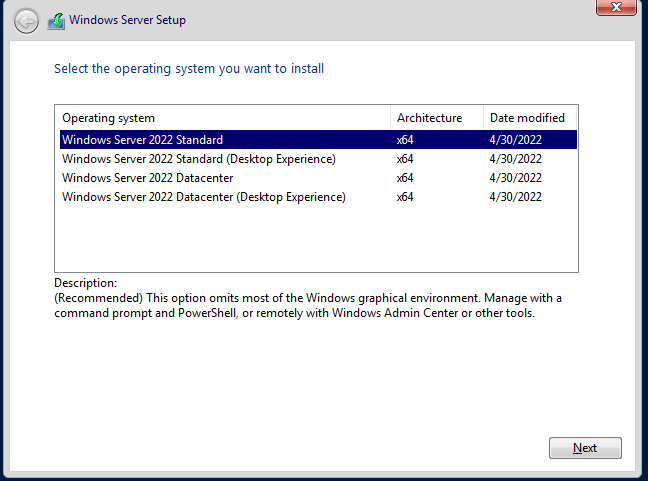This screenshot has width=648, height=481.
Task: Click the back arrow icon
Action: [x=27, y=20]
